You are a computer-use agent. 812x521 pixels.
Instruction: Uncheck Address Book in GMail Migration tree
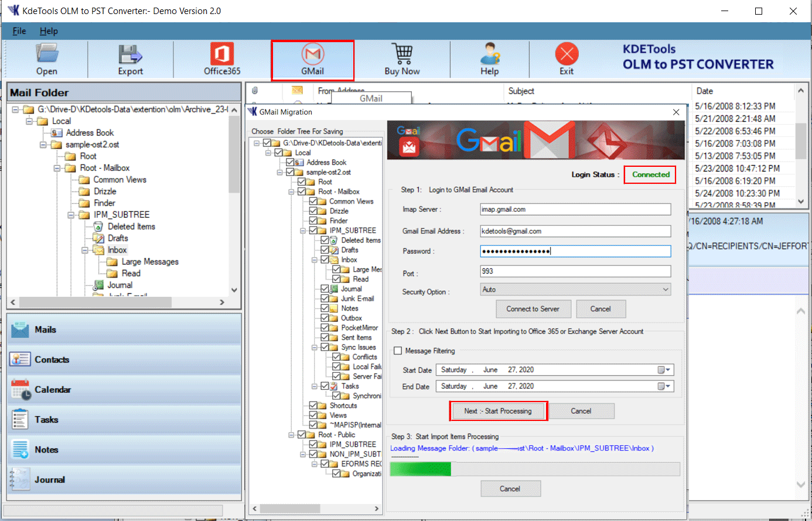pos(290,162)
